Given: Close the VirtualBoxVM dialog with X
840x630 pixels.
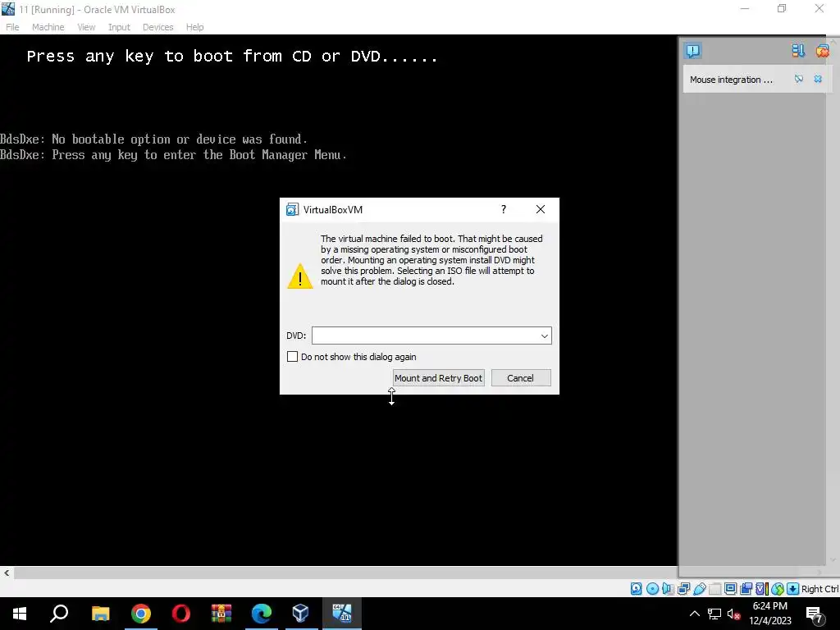Looking at the screenshot, I should (541, 209).
